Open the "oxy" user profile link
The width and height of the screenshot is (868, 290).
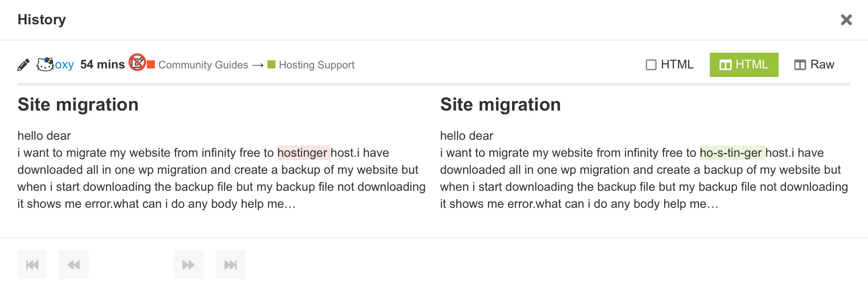point(65,65)
